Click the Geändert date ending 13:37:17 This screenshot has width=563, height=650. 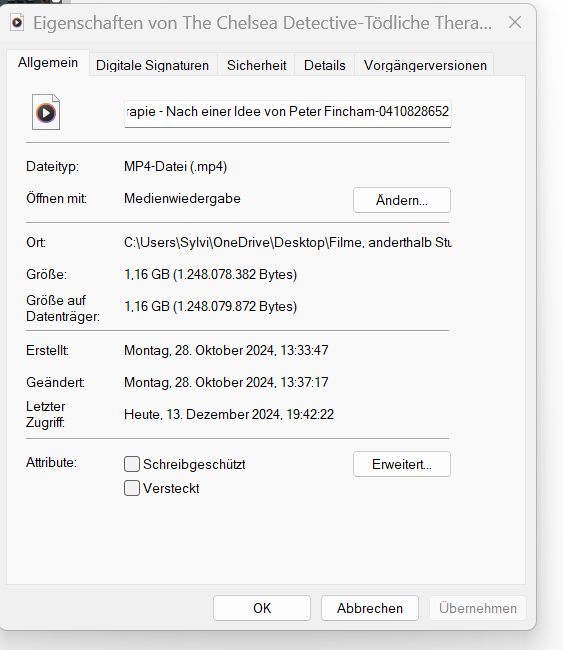(x=226, y=382)
